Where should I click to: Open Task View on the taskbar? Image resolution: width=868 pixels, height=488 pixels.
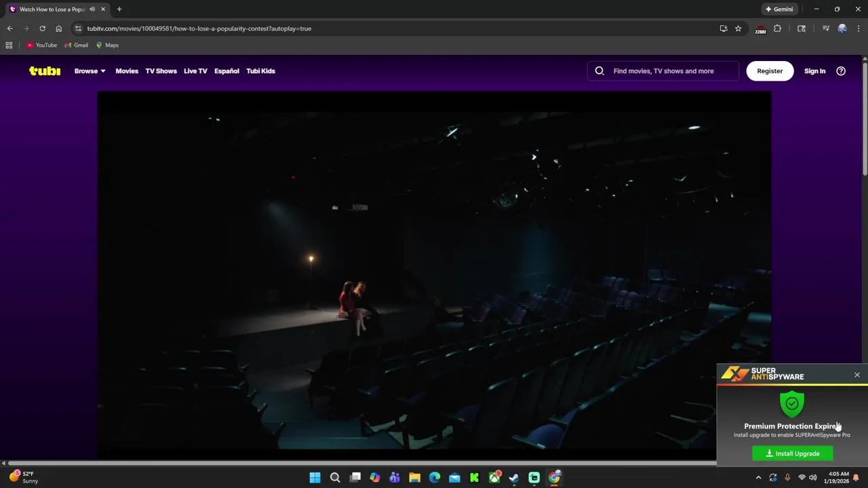click(355, 478)
